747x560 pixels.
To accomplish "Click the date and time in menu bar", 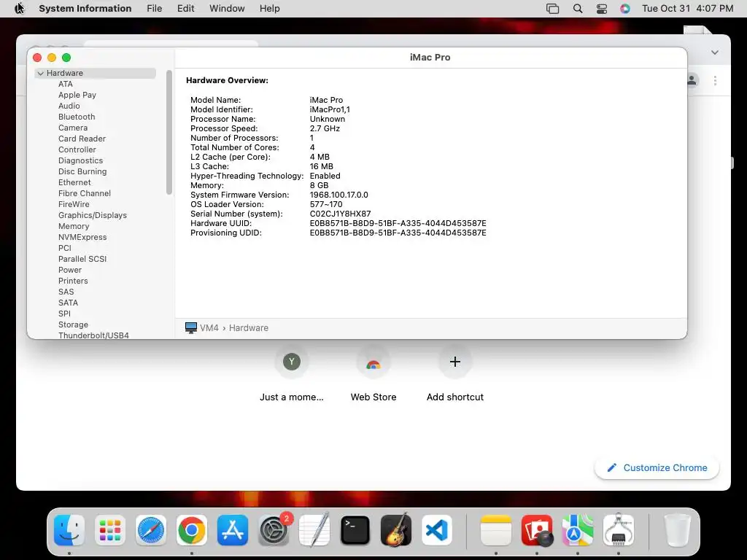I will pyautogui.click(x=687, y=9).
